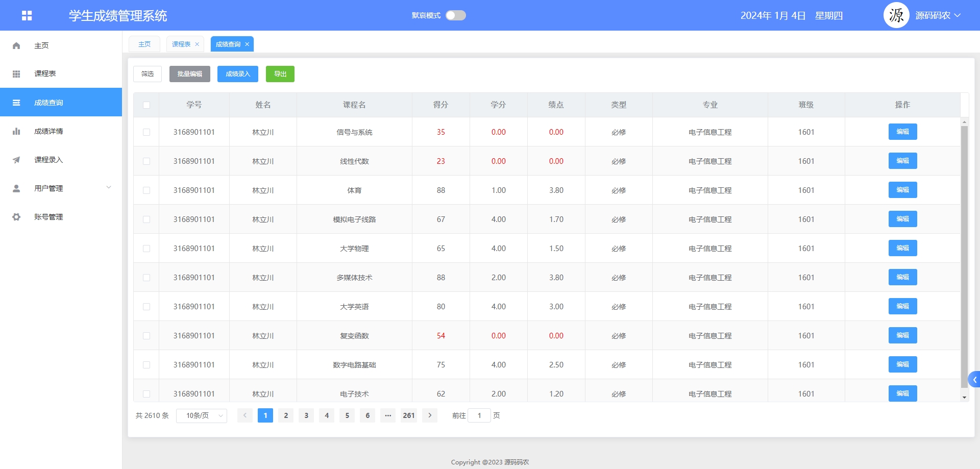Image resolution: width=980 pixels, height=469 pixels.
Task: Open 课程录入 in the sidebar menu
Action: click(61, 160)
